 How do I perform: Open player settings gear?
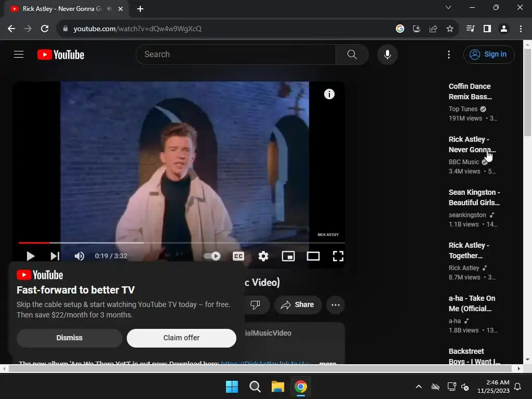263,256
